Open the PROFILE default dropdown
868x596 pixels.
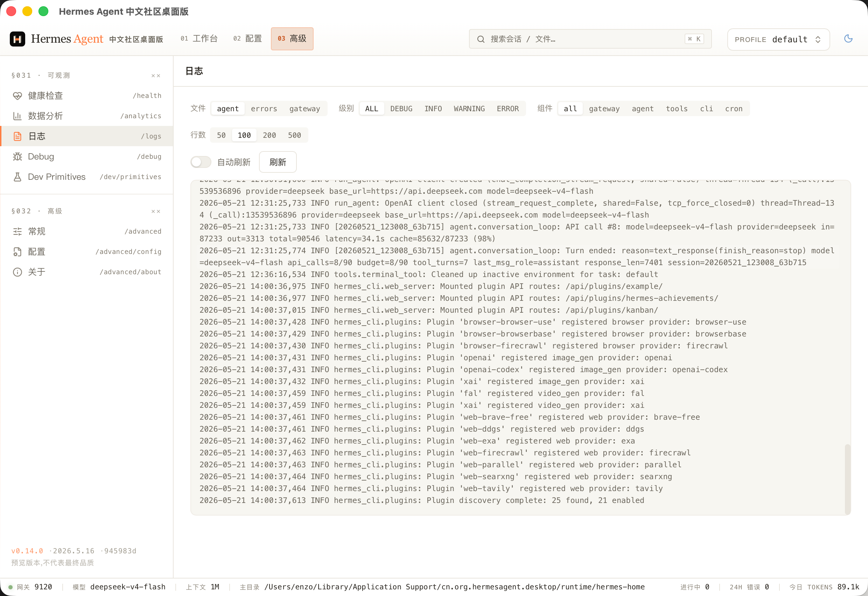coord(778,39)
